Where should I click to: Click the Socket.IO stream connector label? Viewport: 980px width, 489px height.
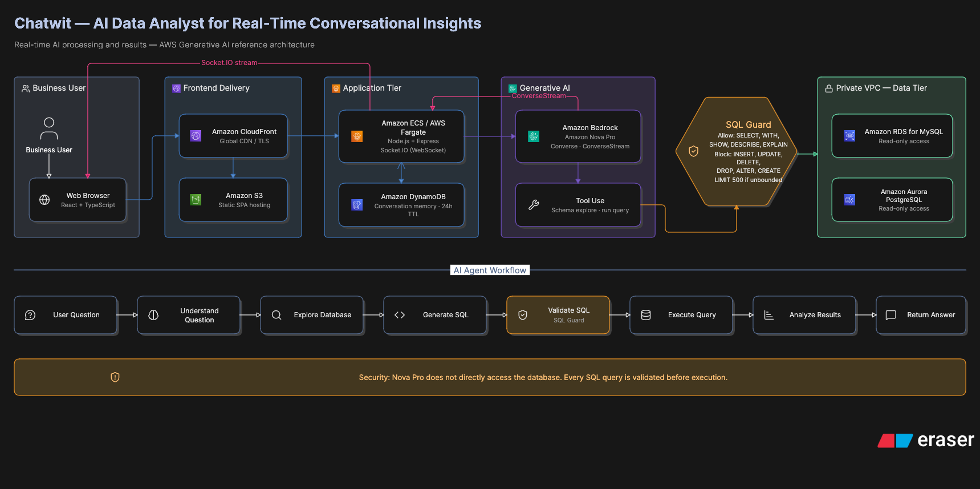coord(229,63)
